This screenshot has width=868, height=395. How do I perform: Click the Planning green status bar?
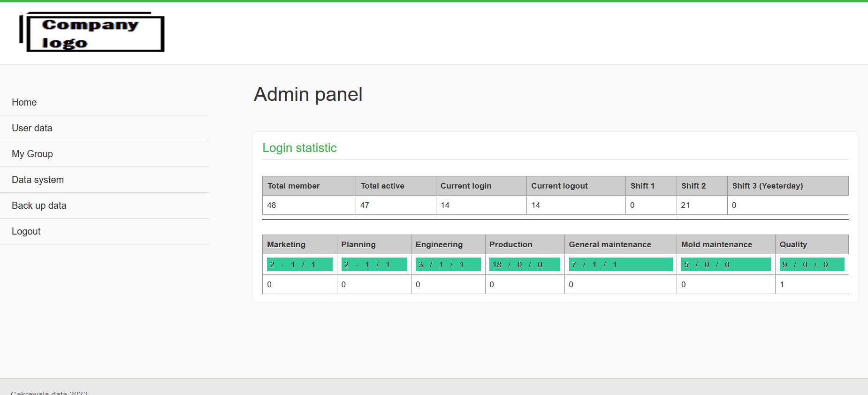tap(374, 265)
